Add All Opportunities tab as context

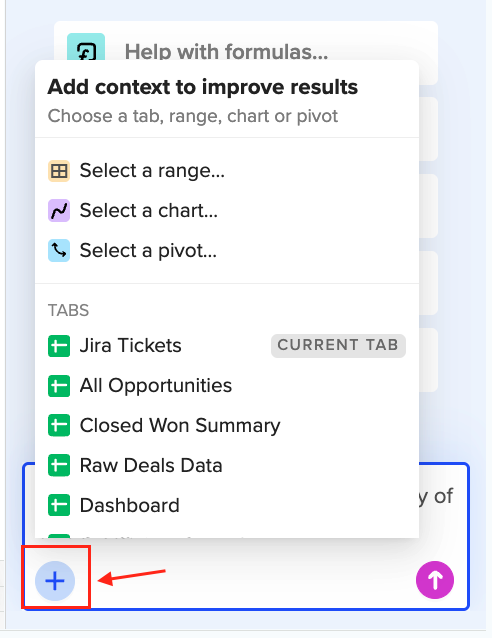227,386
